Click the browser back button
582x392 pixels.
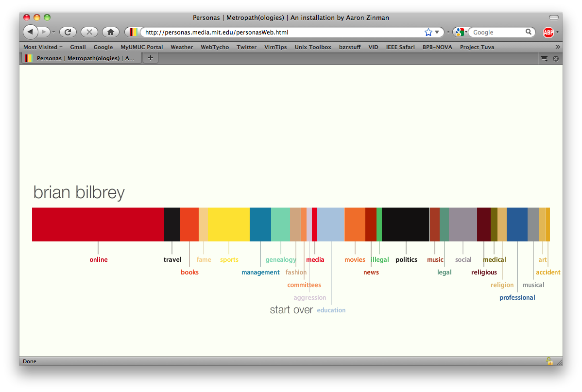(x=30, y=32)
